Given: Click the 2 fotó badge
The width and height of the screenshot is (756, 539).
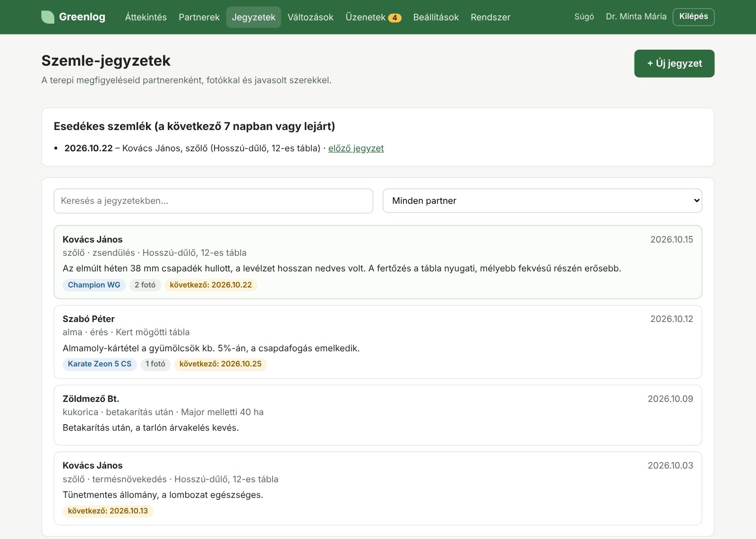Looking at the screenshot, I should [x=145, y=285].
